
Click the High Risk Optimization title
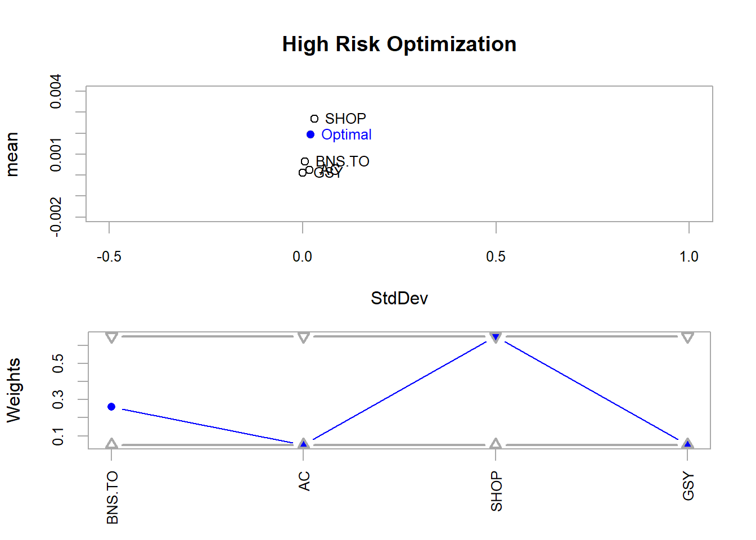[399, 44]
